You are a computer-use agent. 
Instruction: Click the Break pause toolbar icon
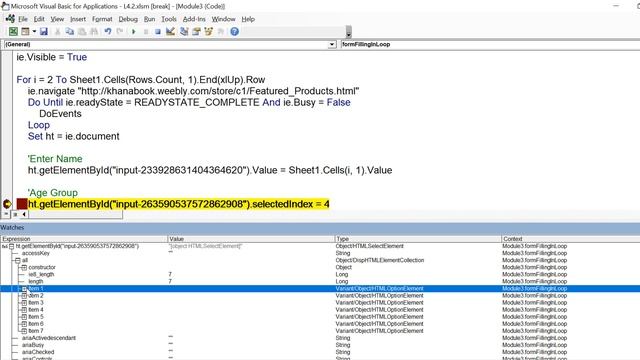tap(146, 31)
